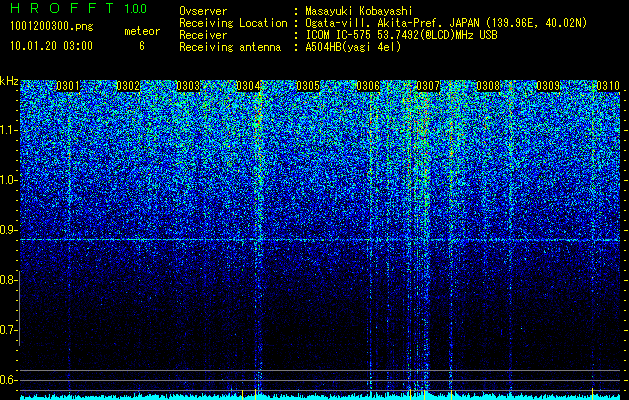Click the 0303 time marker

(188, 86)
